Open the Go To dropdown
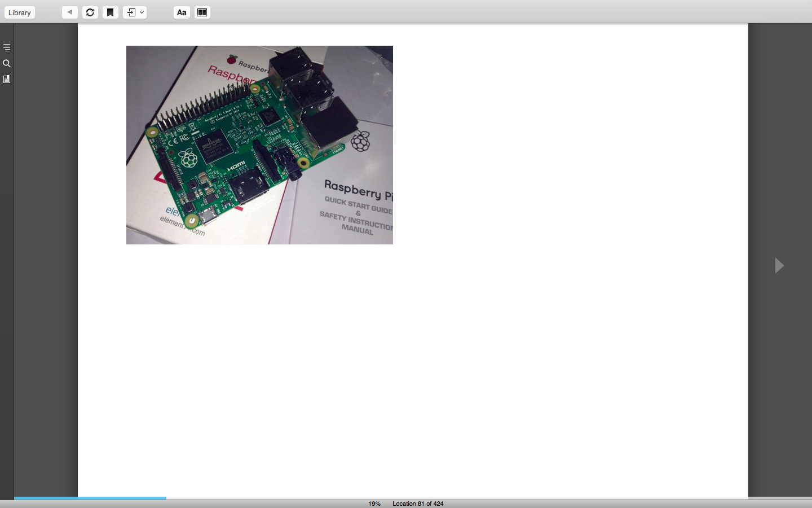812x508 pixels. (x=135, y=12)
